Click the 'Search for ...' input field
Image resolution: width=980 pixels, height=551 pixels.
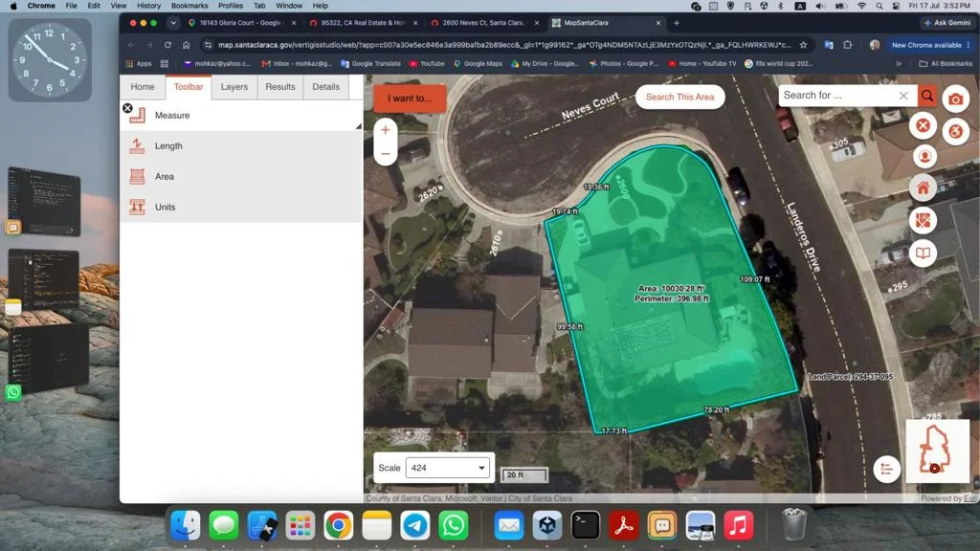[x=838, y=96]
